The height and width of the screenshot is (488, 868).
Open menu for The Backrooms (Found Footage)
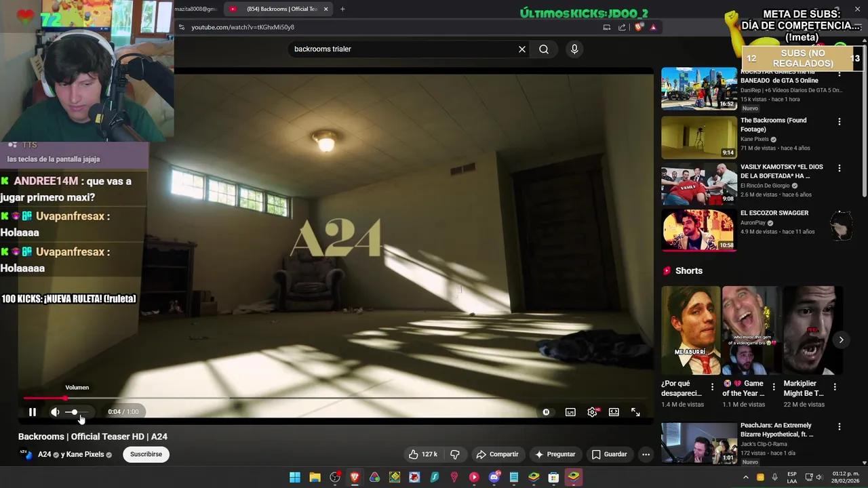coord(839,122)
